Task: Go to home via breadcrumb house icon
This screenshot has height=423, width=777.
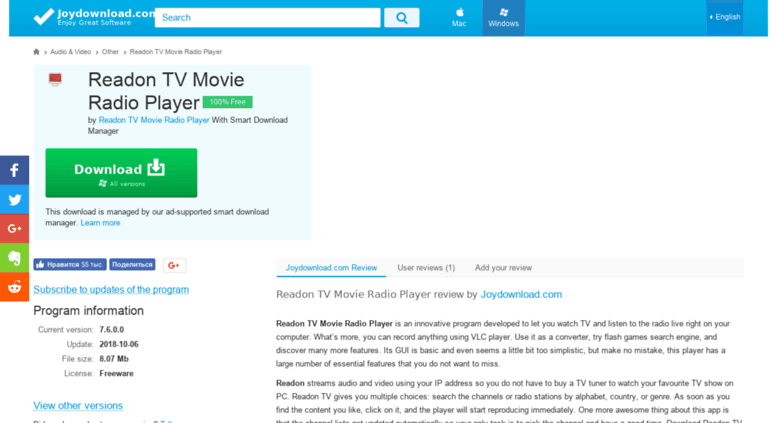Action: click(36, 52)
